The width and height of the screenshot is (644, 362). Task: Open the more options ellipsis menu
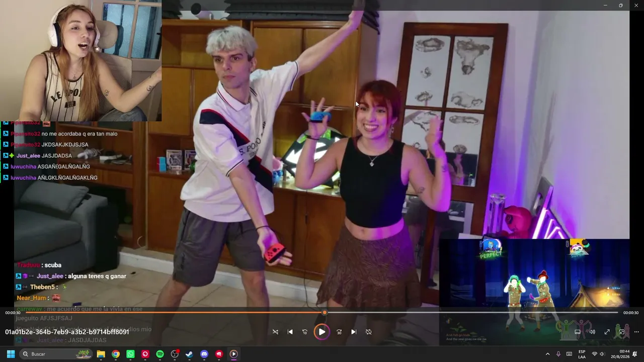pos(636,332)
